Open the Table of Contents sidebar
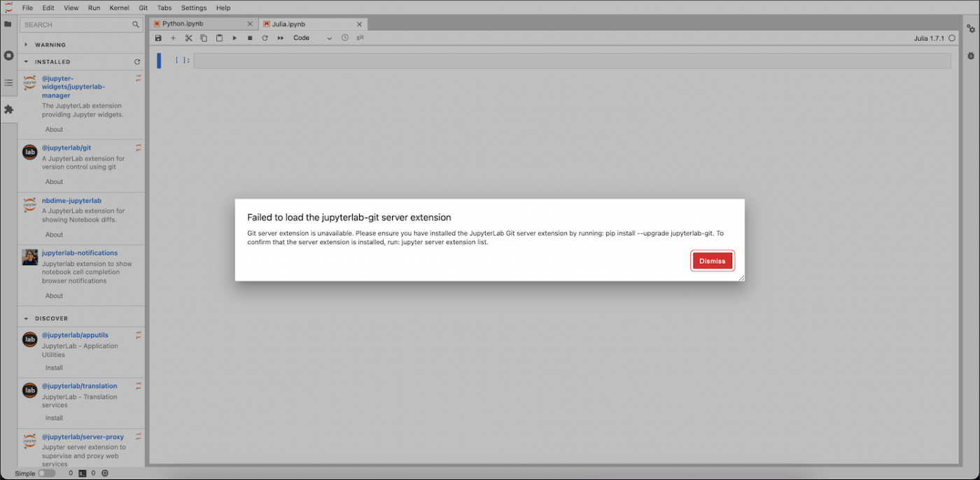This screenshot has width=980, height=480. click(x=8, y=83)
